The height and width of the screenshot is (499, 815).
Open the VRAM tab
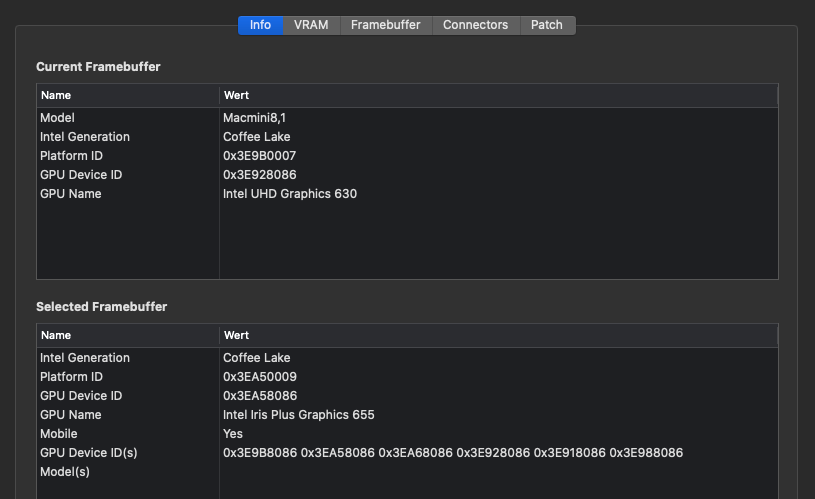tap(311, 25)
